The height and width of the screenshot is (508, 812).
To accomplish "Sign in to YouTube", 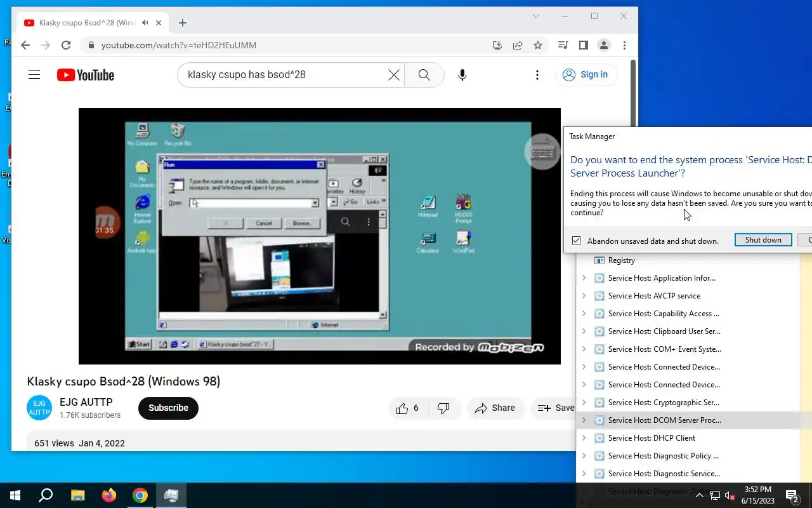I will (x=586, y=75).
